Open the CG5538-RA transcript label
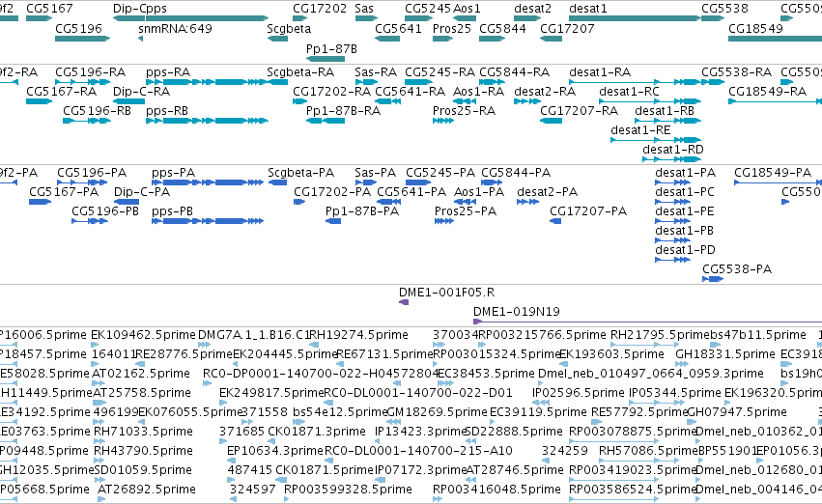 coord(737,71)
